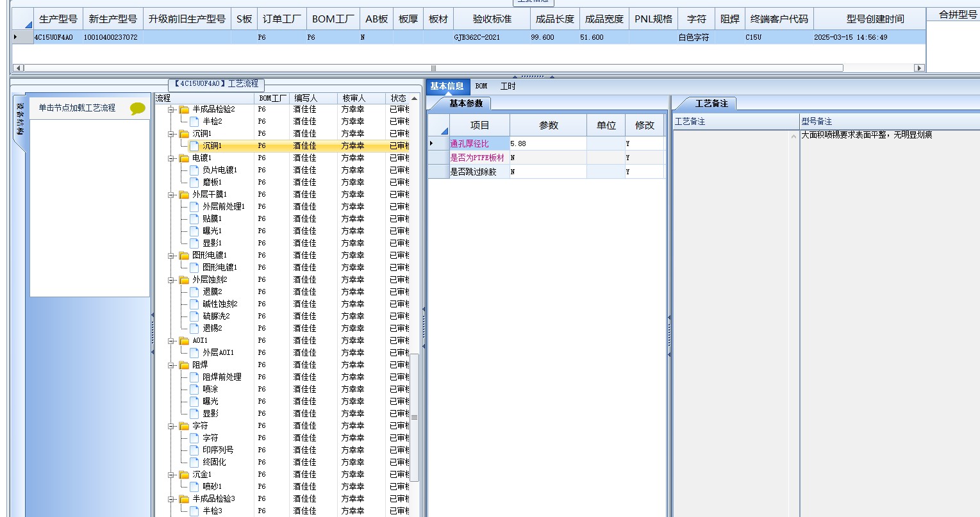Click document icon beside 半检2
The width and height of the screenshot is (980, 517).
tap(194, 121)
